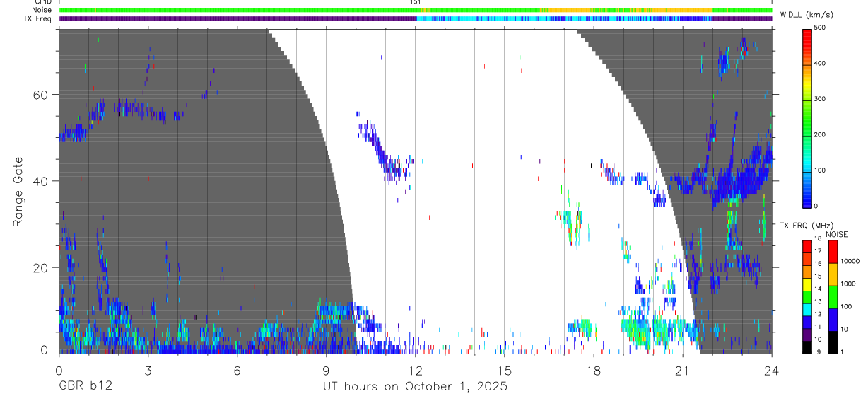This screenshot has width=868, height=401.
Task: Click the 500 label on width colorbar
Action: (x=821, y=28)
